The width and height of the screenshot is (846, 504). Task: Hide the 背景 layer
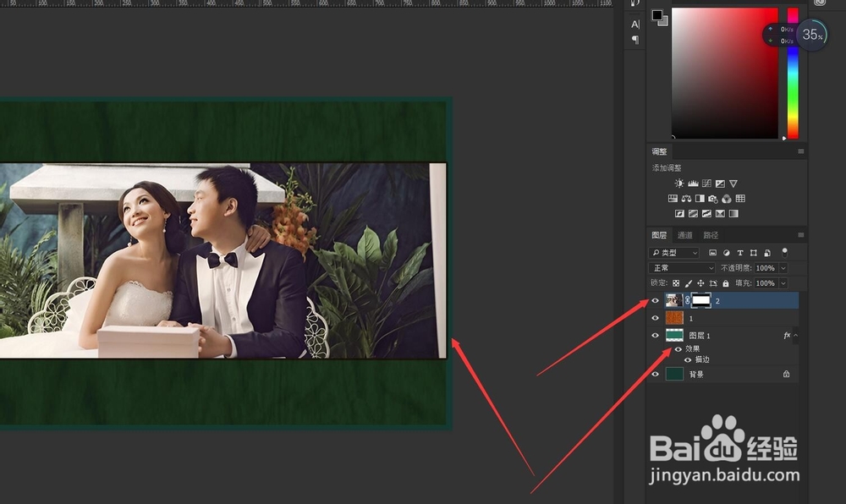tap(656, 374)
